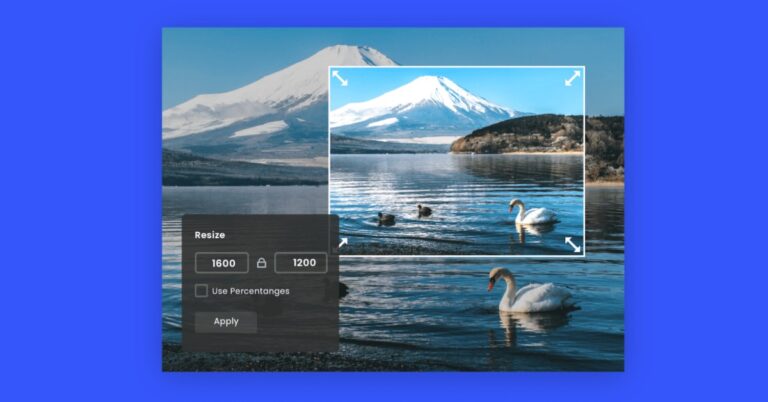Click the right duck in the preview frame
Screen dimensions: 768x402
pos(425,211)
